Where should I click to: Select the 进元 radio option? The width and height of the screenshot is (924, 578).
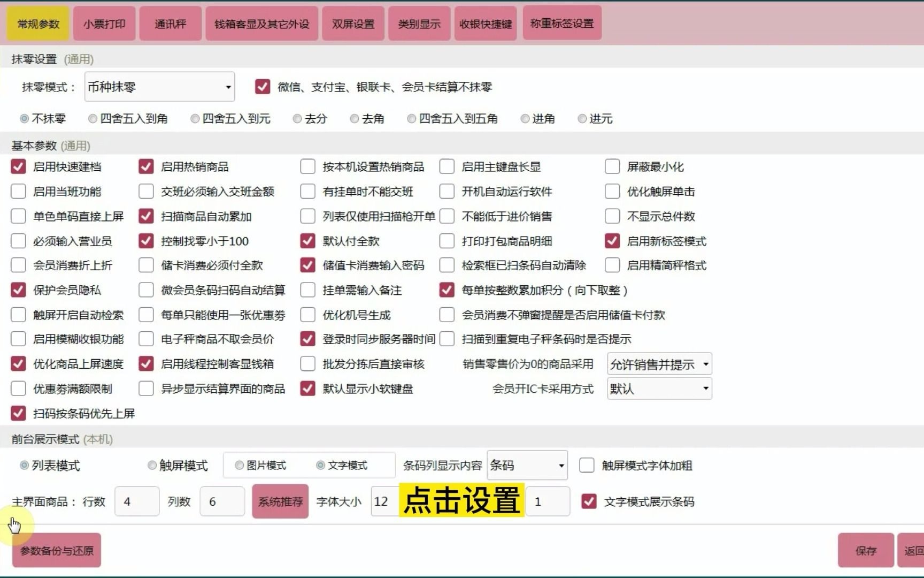[x=582, y=119]
